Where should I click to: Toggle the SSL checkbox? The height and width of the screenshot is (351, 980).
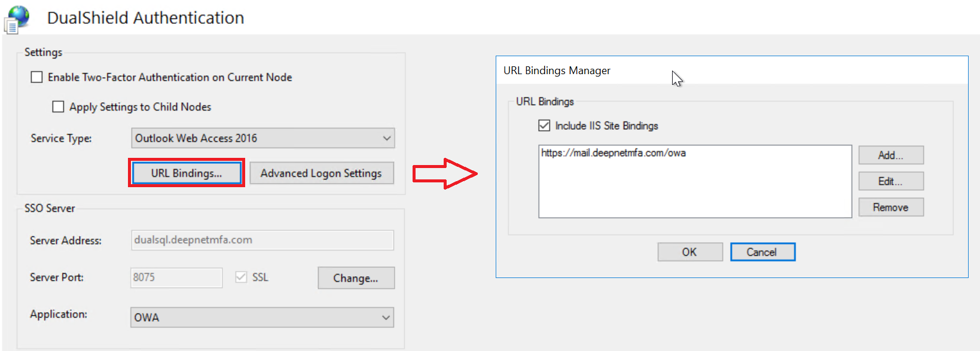(241, 277)
